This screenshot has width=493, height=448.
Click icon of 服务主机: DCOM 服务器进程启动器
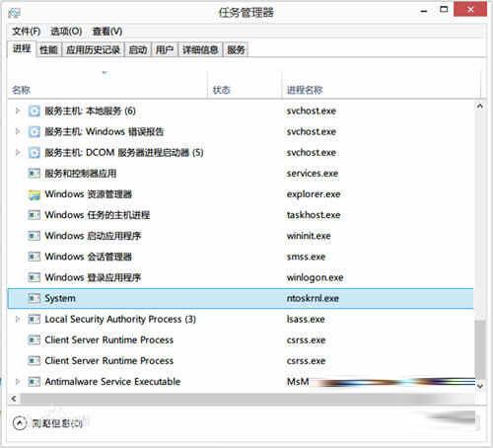[34, 153]
